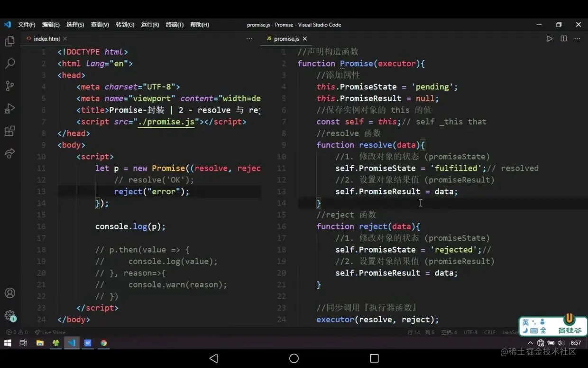Click the function Promise(executor) line in promise.js
Screen dimensions: 588x368
(x=361, y=63)
